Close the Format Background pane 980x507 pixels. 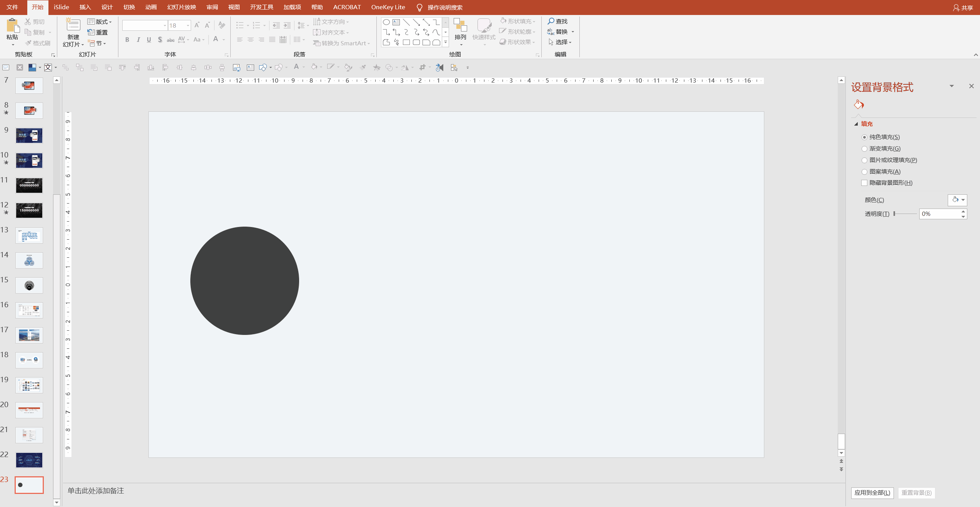click(971, 86)
